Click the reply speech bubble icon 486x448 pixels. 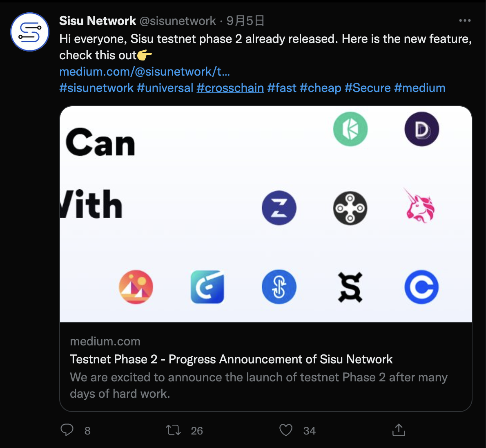(x=67, y=430)
